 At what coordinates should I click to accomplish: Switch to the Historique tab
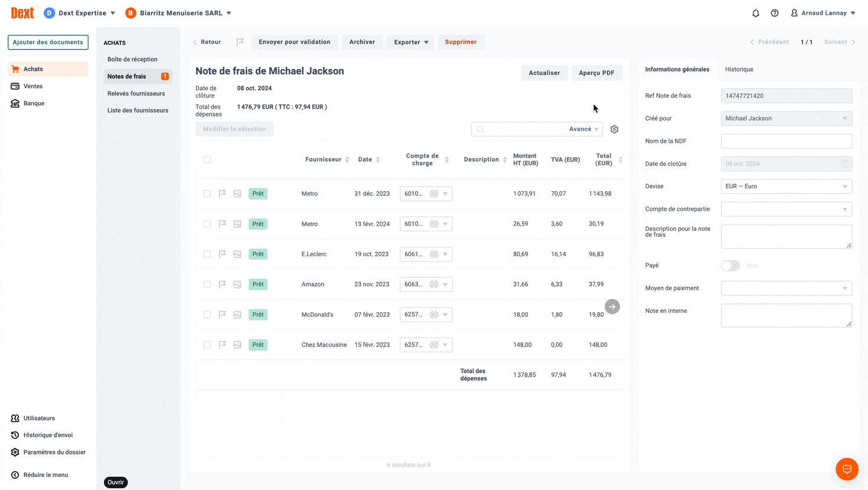(x=739, y=70)
